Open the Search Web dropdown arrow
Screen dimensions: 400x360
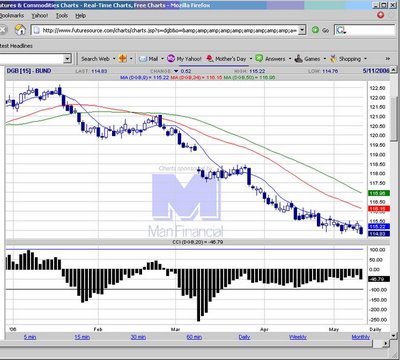click(114, 59)
